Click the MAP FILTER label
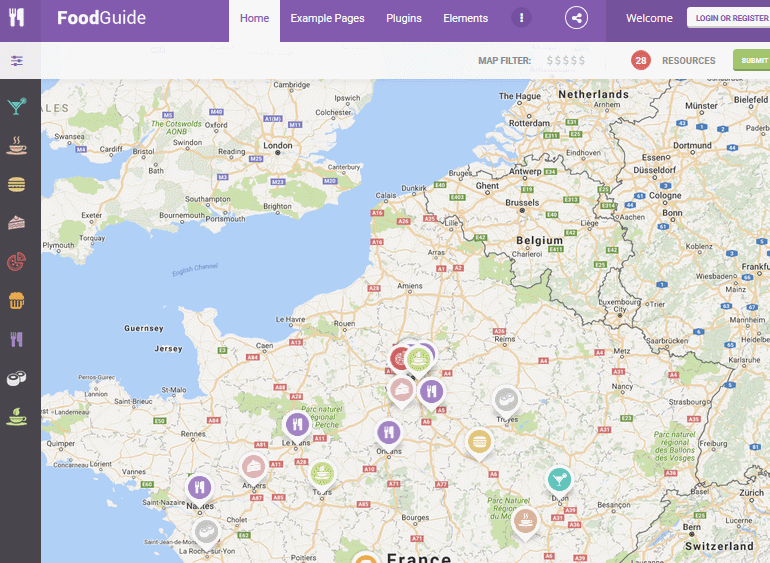The height and width of the screenshot is (563, 770). coord(505,60)
